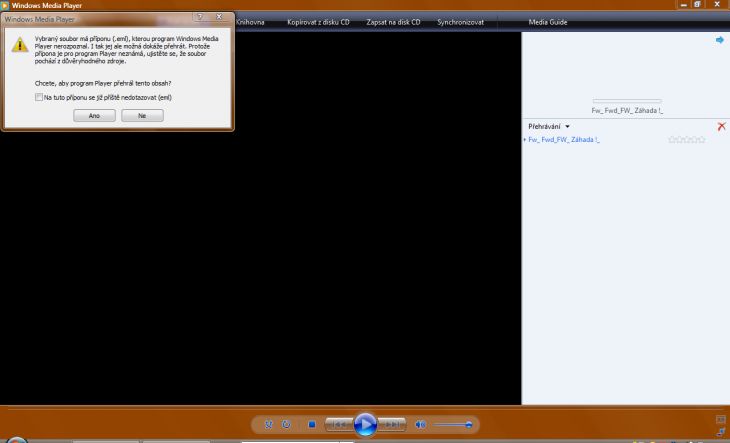Rate the playlist item with stars
730x443 pixels.
pos(687,140)
